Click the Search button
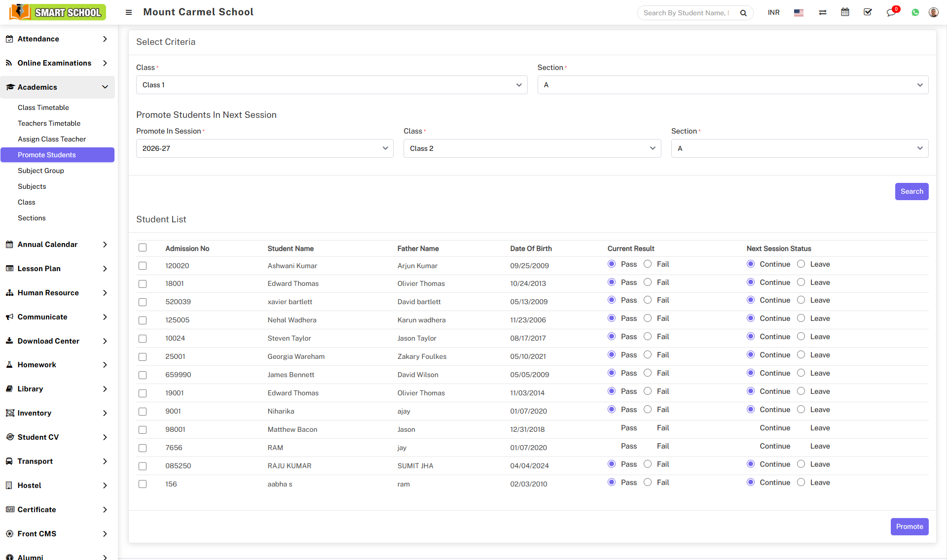The height and width of the screenshot is (560, 947). coord(911,191)
